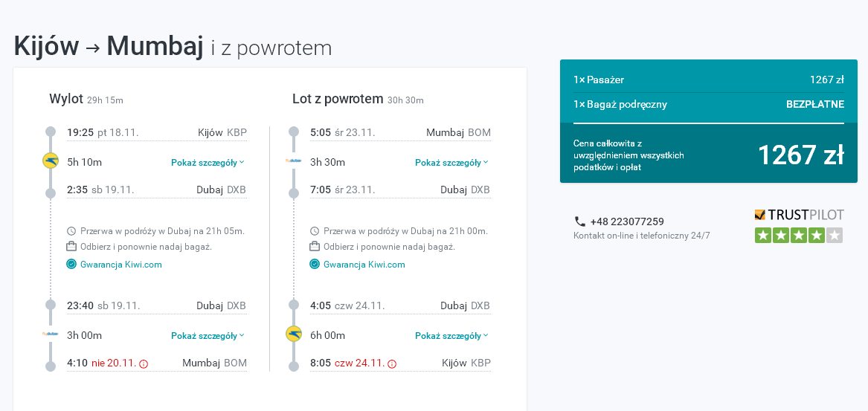Click outbound Gwarancja Kiwi.com checkmark icon
This screenshot has height=411, width=868.
click(71, 265)
